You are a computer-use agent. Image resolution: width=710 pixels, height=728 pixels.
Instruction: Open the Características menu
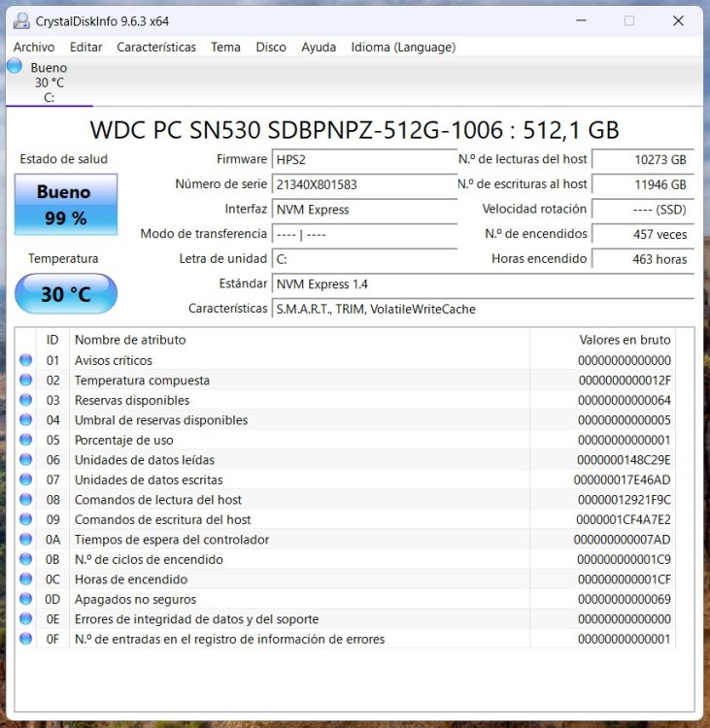click(156, 47)
